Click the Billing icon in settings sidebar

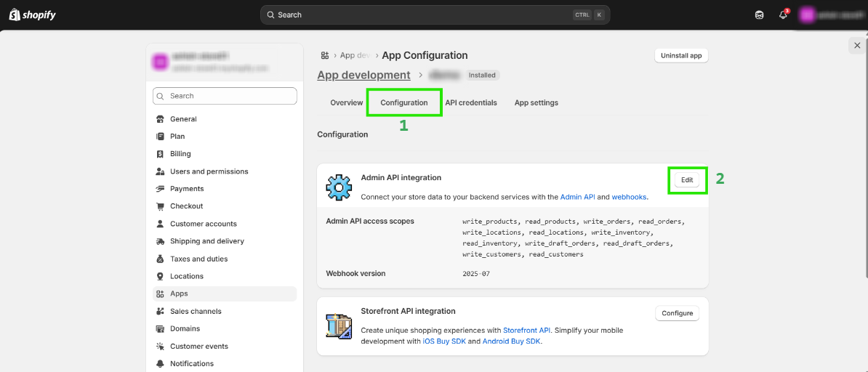tap(160, 154)
